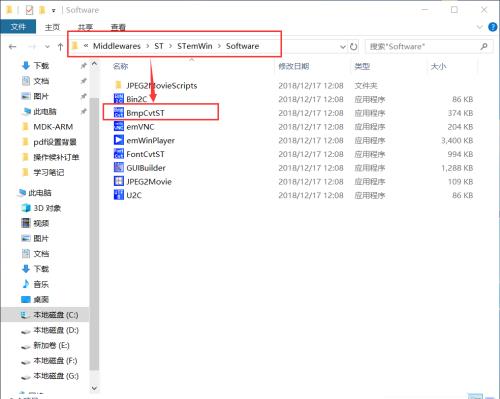Navigate to Middlewares in address bar

coord(117,46)
